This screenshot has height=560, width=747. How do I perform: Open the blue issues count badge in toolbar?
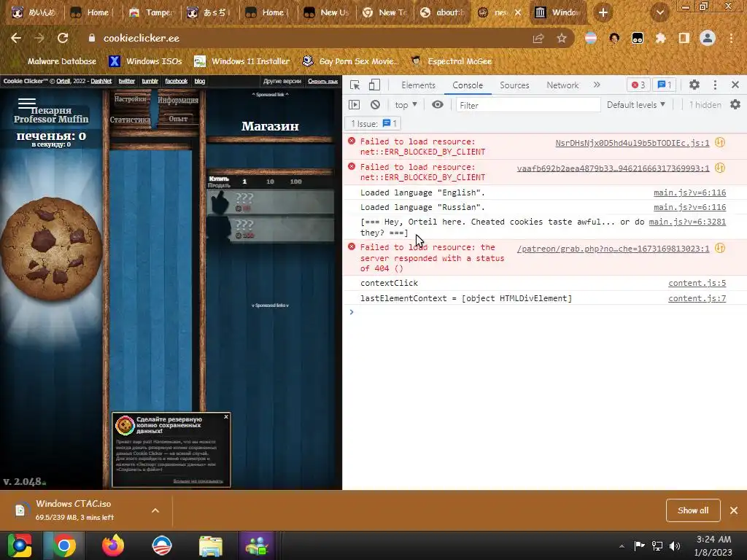[664, 85]
